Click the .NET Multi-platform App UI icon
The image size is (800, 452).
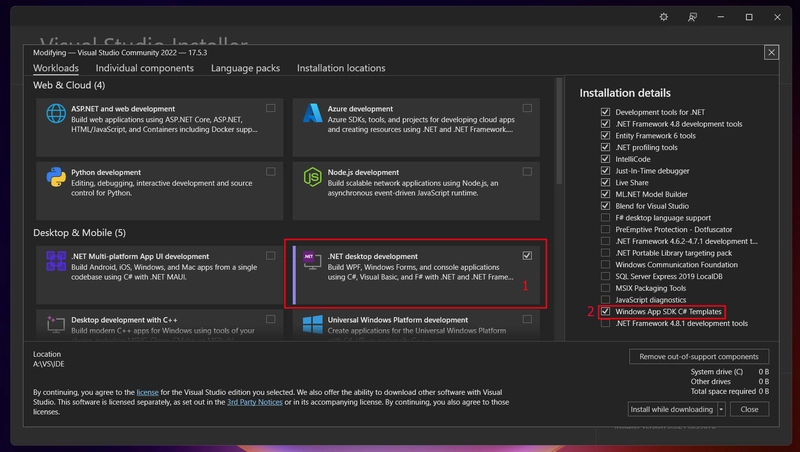pyautogui.click(x=56, y=261)
